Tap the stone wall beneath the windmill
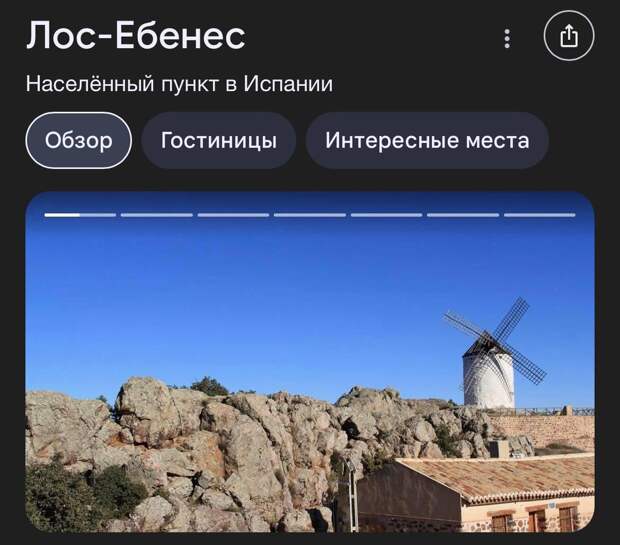The width and height of the screenshot is (620, 545). 542,431
